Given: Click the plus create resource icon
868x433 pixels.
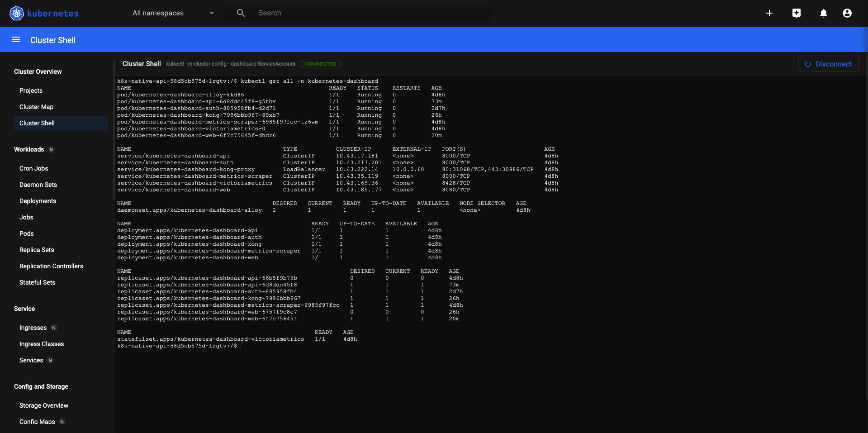Looking at the screenshot, I should click(x=769, y=13).
